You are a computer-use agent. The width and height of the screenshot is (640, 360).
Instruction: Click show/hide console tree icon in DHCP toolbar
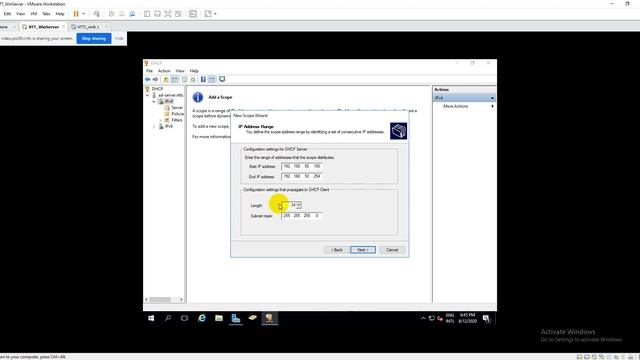pyautogui.click(x=175, y=79)
